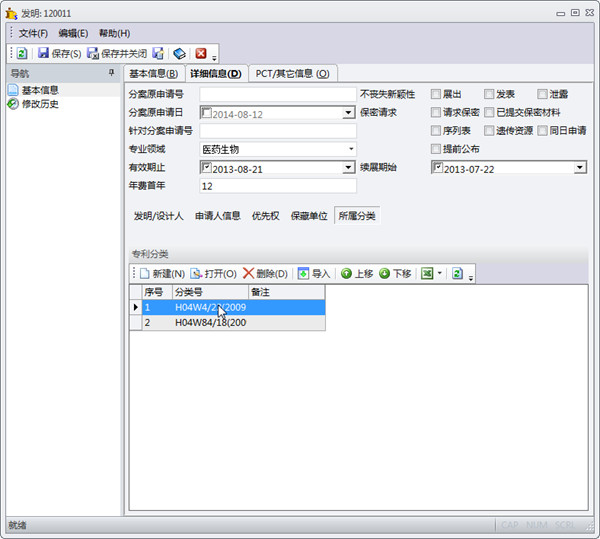The image size is (600, 539).
Task: Open classification toolbar overflow arrow
Action: coord(471,278)
